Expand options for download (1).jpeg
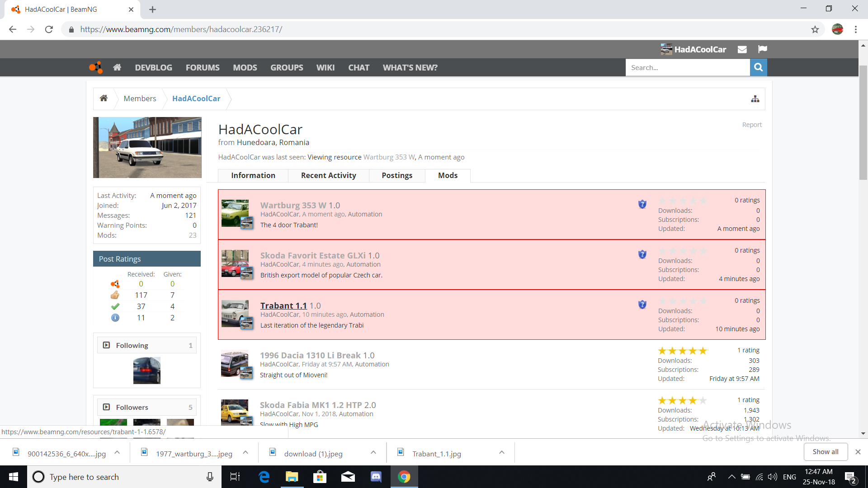Viewport: 868px width, 488px height. 373,452
